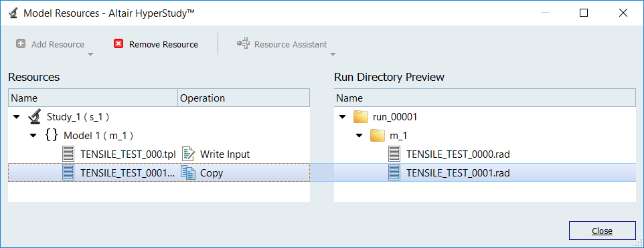Click the m_1 folder icon
Viewport: 644px width, 248px height.
point(377,136)
